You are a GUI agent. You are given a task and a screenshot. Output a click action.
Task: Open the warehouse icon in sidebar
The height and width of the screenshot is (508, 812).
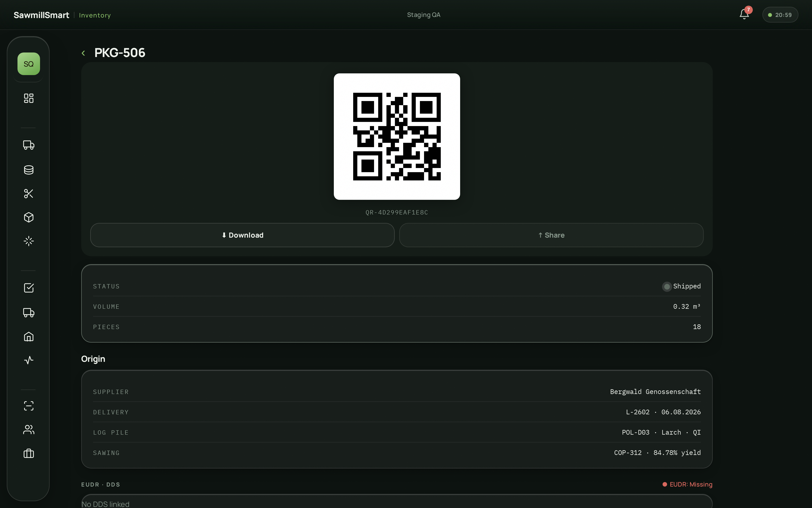pos(29,337)
